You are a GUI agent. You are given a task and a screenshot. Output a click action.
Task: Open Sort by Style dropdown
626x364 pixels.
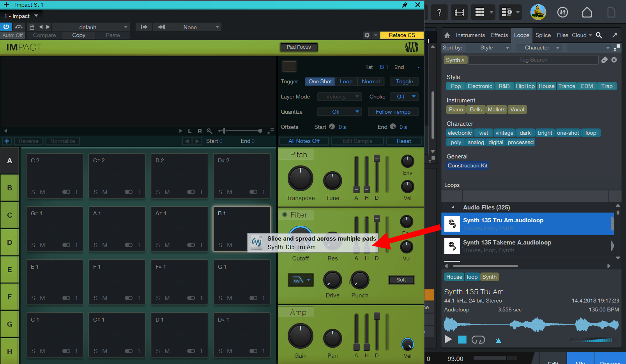pos(490,47)
